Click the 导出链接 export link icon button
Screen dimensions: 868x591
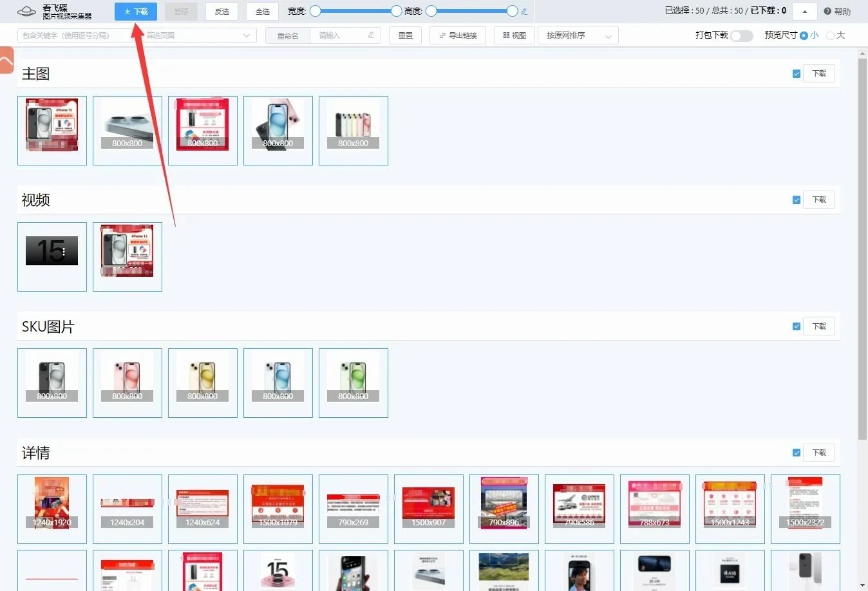pos(458,35)
